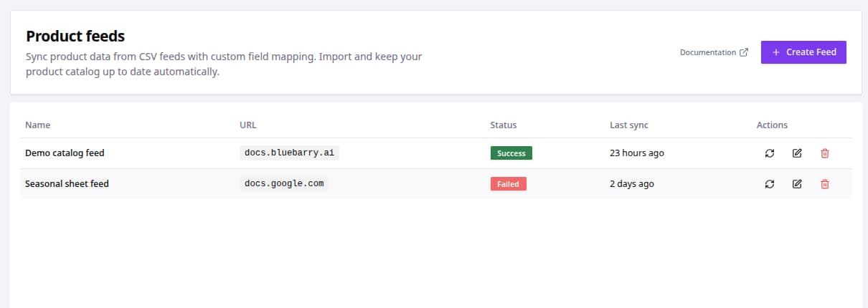The image size is (868, 308).
Task: Click the URL column header
Action: (247, 125)
